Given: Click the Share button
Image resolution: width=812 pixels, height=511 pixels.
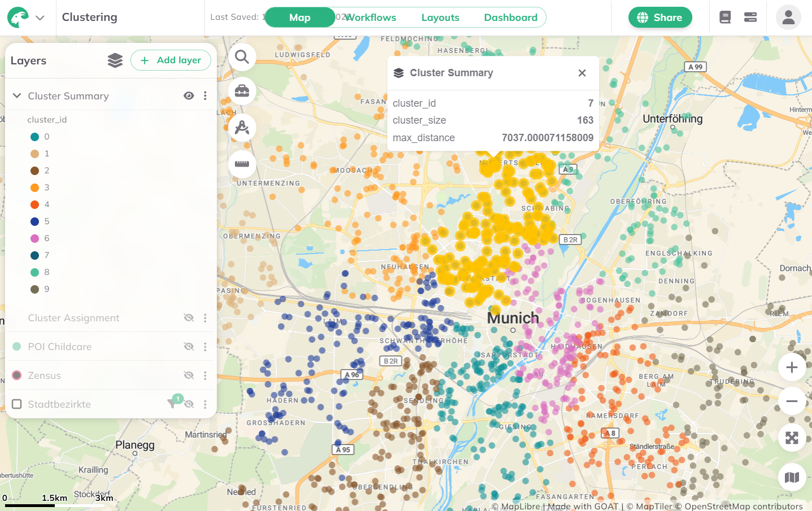Looking at the screenshot, I should 660,17.
